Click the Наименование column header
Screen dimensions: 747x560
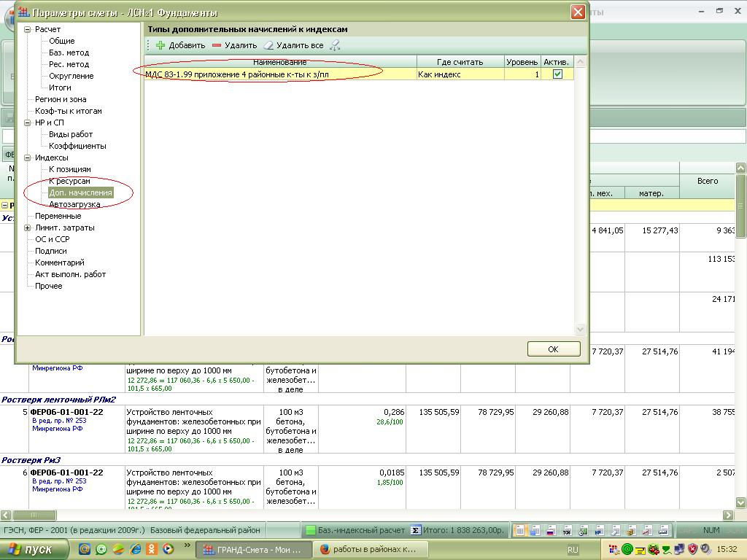280,62
